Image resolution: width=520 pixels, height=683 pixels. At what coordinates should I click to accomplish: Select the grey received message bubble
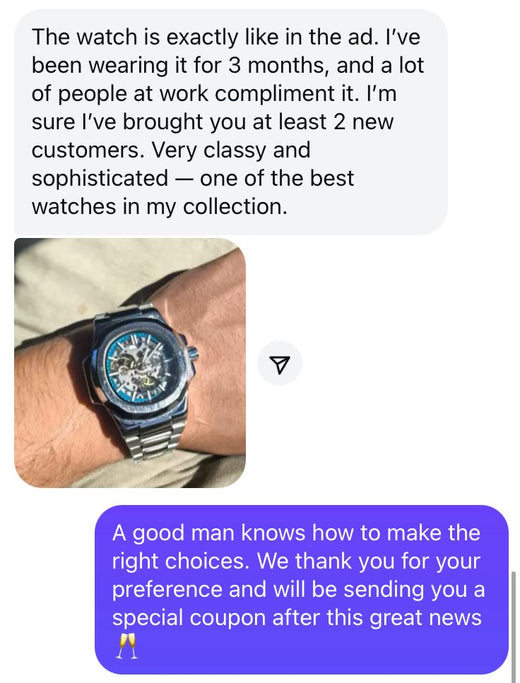tap(231, 122)
